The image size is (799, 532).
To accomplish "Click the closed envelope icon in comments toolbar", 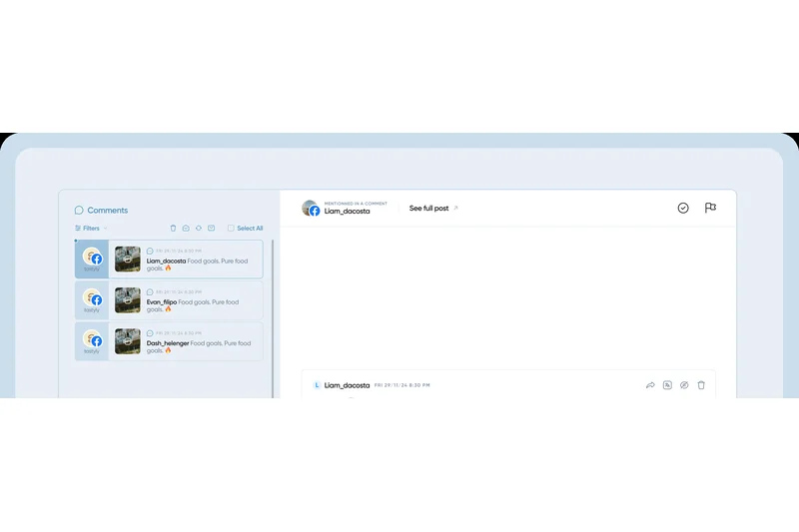I will (211, 229).
